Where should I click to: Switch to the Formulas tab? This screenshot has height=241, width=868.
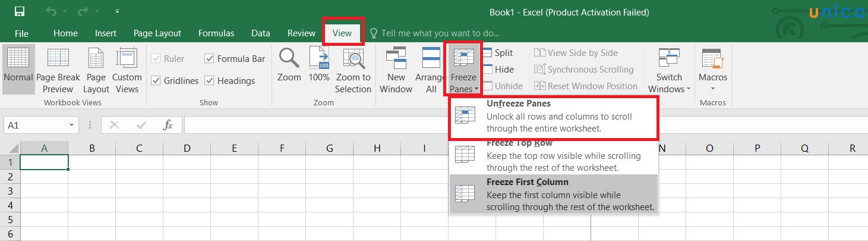[216, 33]
